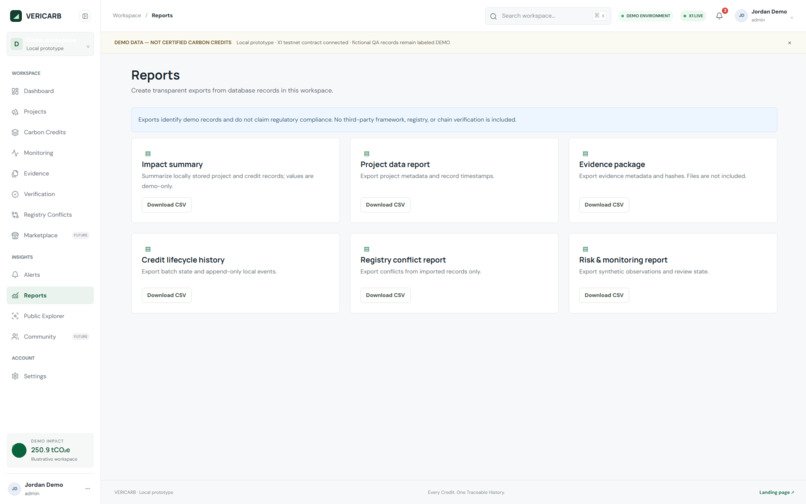Click the Evidence package spreadsheet icon
This screenshot has width=806, height=504.
click(585, 154)
